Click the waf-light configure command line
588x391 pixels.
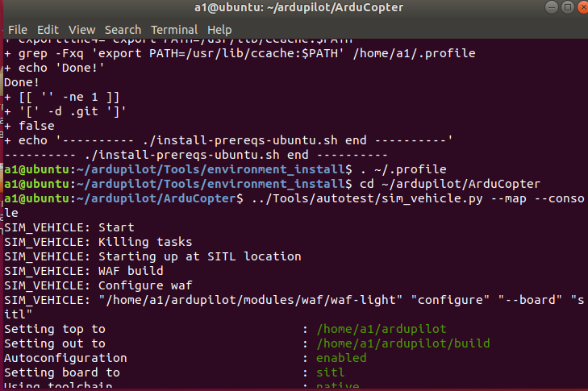coord(294,307)
